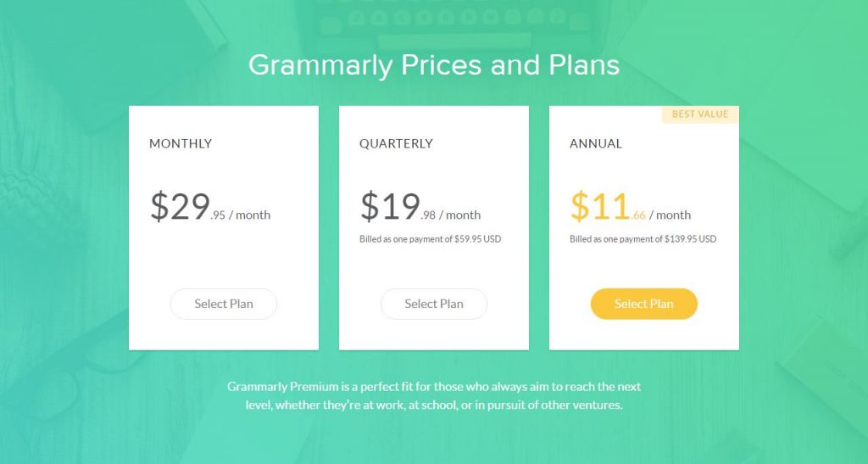868x464 pixels.
Task: Click the ANNUAL plan heading
Action: coord(596,143)
